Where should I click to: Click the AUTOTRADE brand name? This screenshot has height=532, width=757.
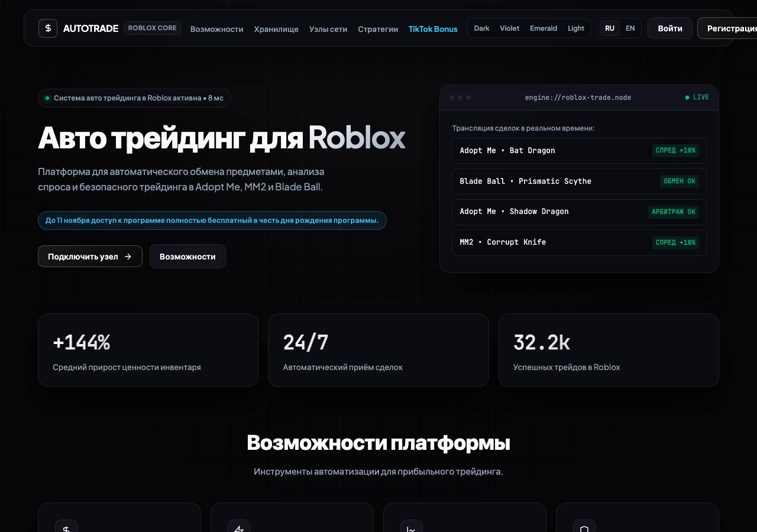click(x=90, y=28)
